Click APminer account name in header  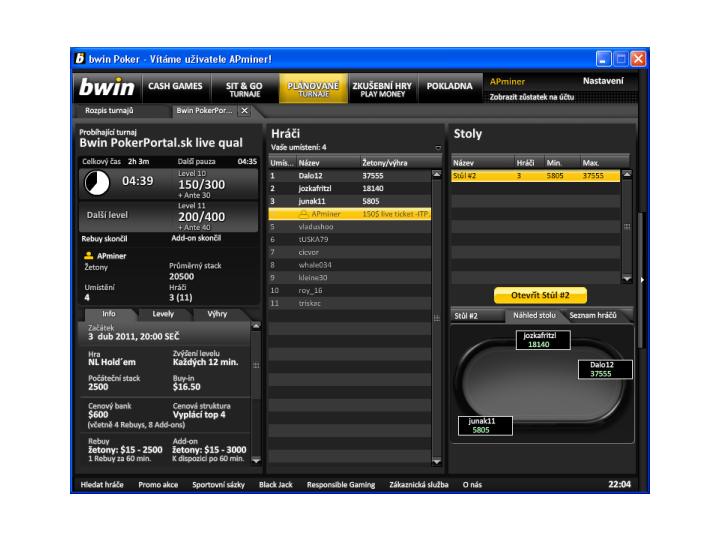pyautogui.click(x=507, y=82)
